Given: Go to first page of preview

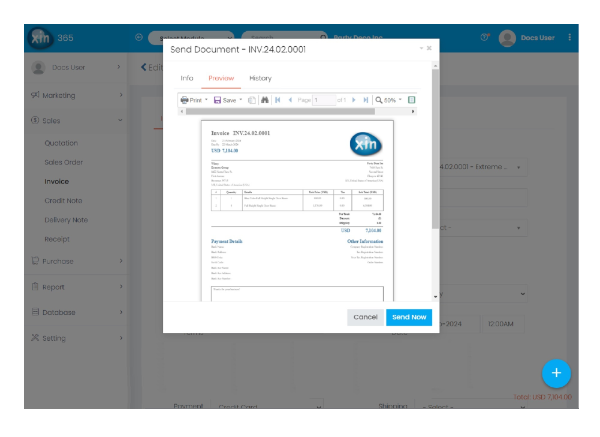Looking at the screenshot, I should 277,100.
